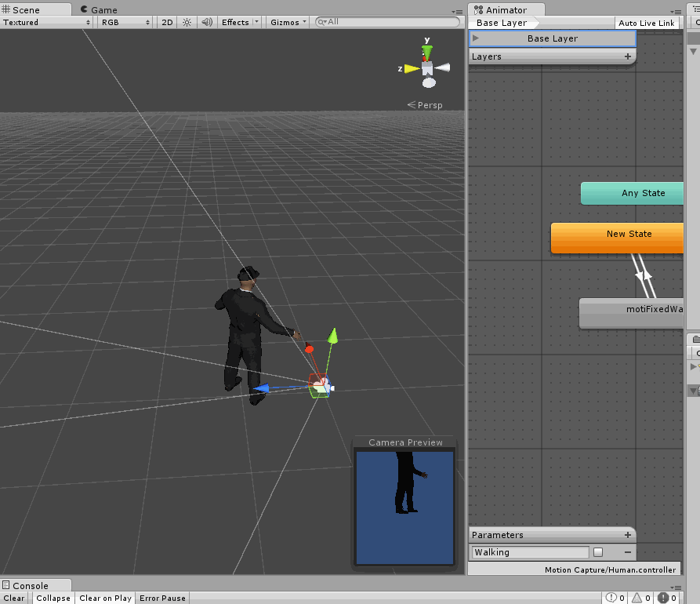Image resolution: width=700 pixels, height=604 pixels.
Task: Switch to the Game tab
Action: (x=99, y=9)
